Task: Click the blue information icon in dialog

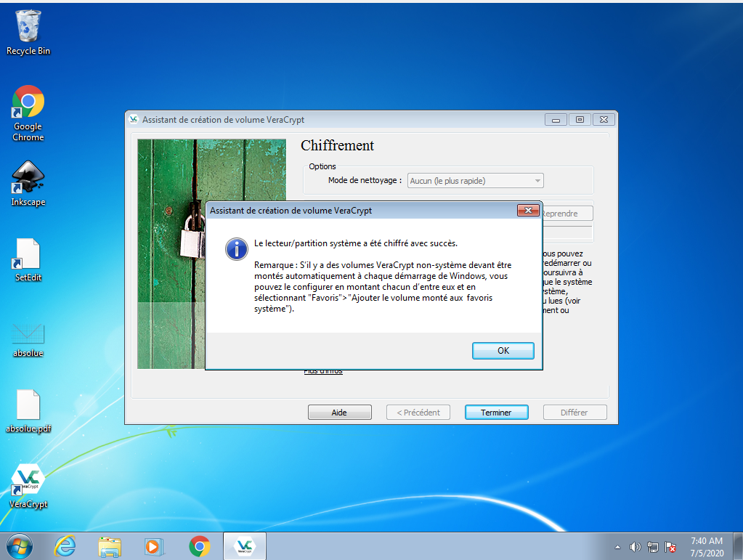Action: [x=237, y=248]
